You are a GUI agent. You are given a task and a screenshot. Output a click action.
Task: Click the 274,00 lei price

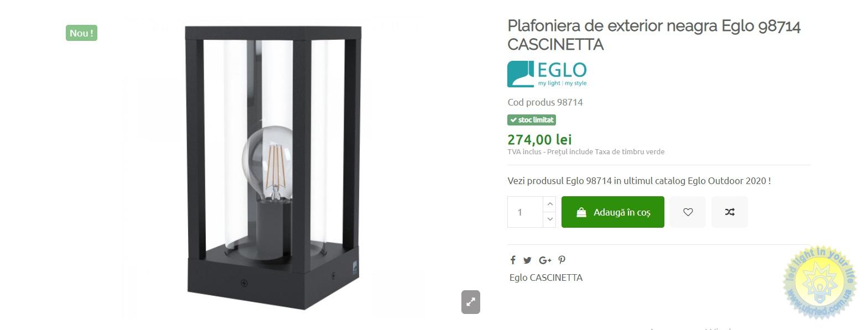pos(539,140)
